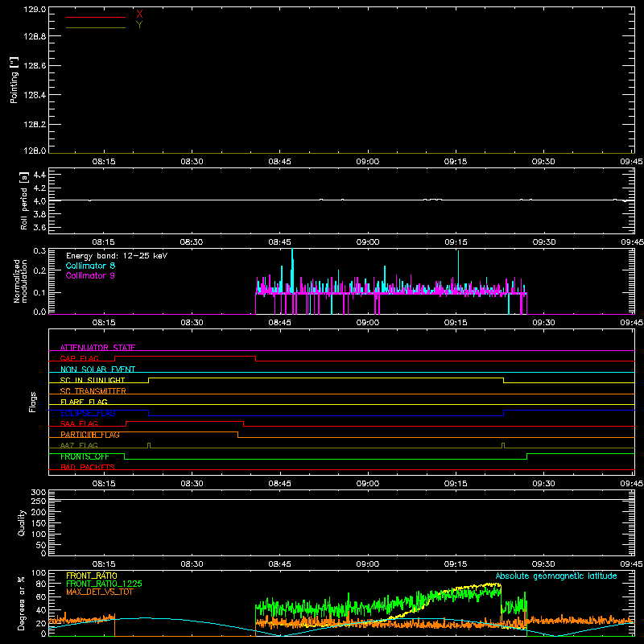Click the 'Flags' vertical axis title

coord(33,402)
